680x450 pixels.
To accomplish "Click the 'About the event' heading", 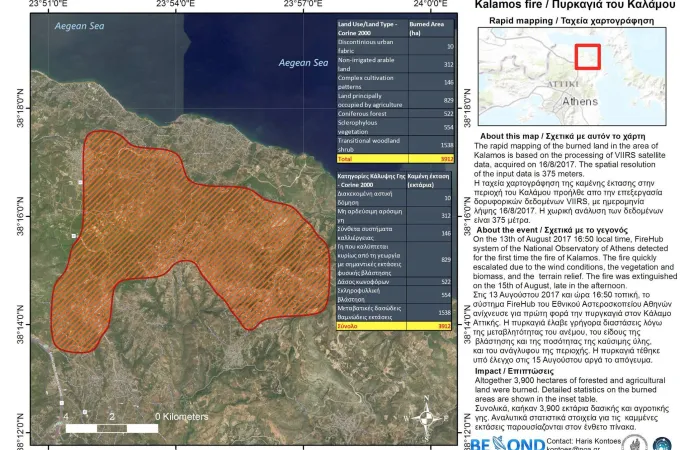I will click(x=552, y=230).
